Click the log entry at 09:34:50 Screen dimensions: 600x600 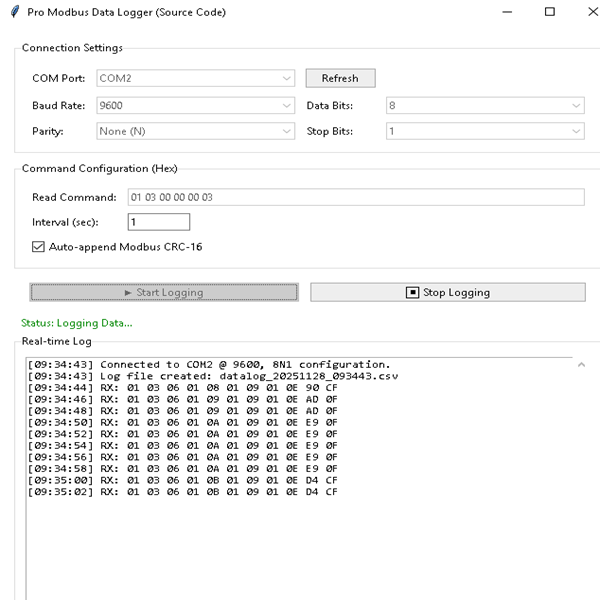[183, 422]
